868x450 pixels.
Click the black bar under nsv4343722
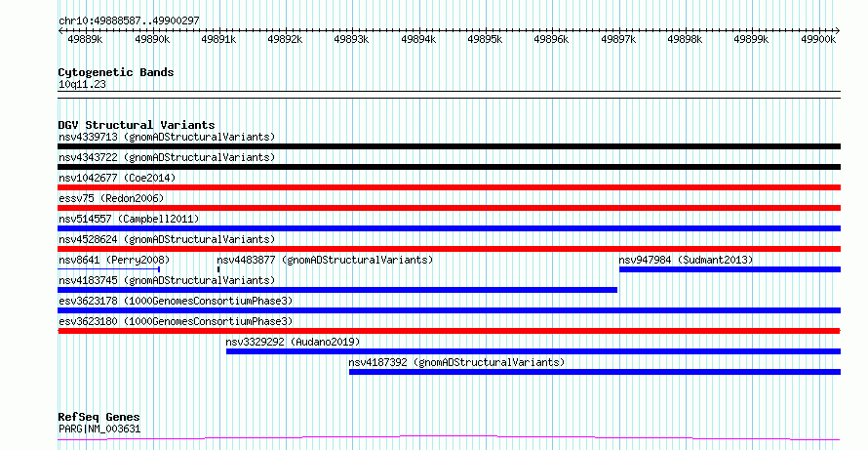[449, 167]
